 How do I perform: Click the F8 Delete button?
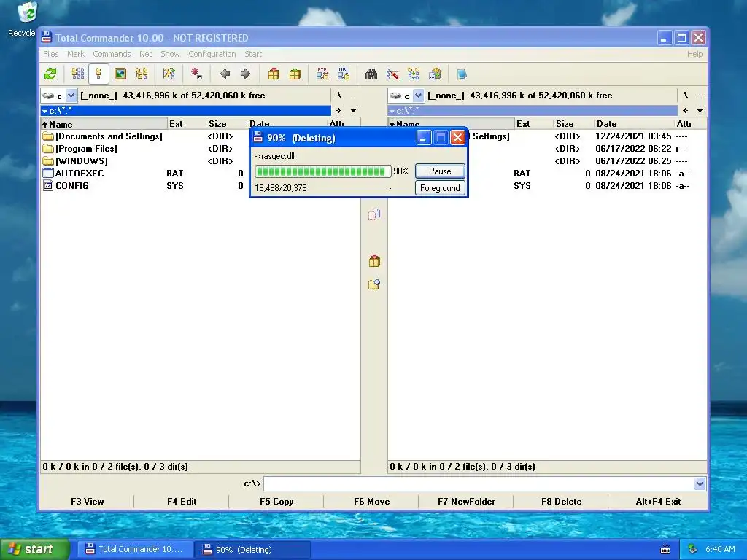pyautogui.click(x=561, y=502)
